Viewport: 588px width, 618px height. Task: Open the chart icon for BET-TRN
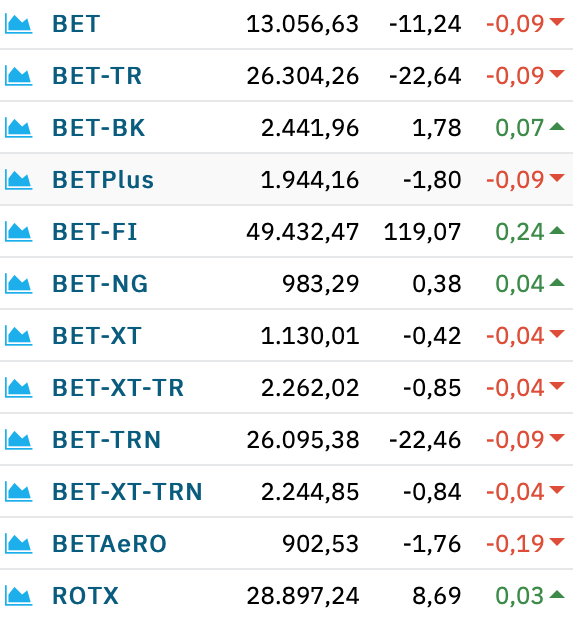(19, 440)
